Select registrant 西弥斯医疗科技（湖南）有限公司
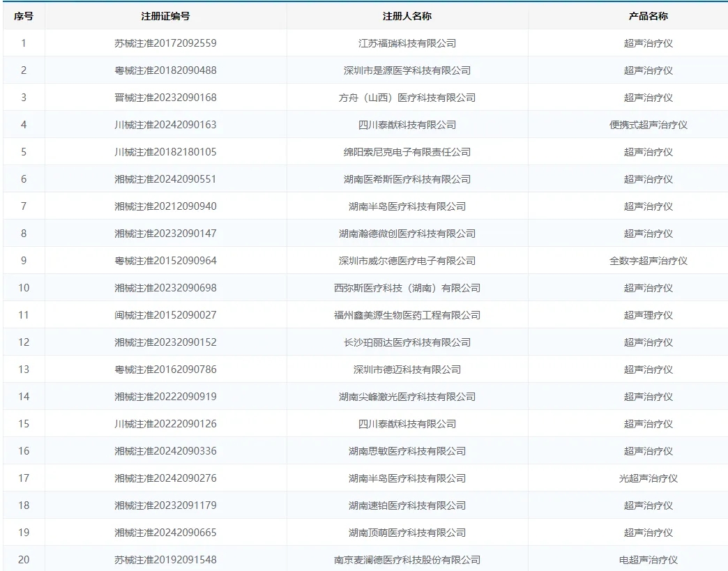The height and width of the screenshot is (571, 728). (x=407, y=288)
